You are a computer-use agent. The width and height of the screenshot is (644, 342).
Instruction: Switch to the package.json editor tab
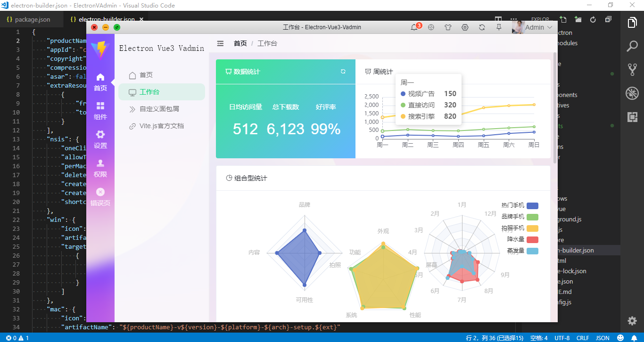[x=32, y=20]
